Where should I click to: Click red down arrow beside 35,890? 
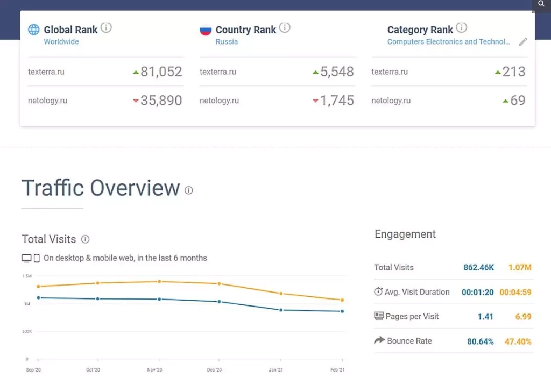click(x=136, y=101)
